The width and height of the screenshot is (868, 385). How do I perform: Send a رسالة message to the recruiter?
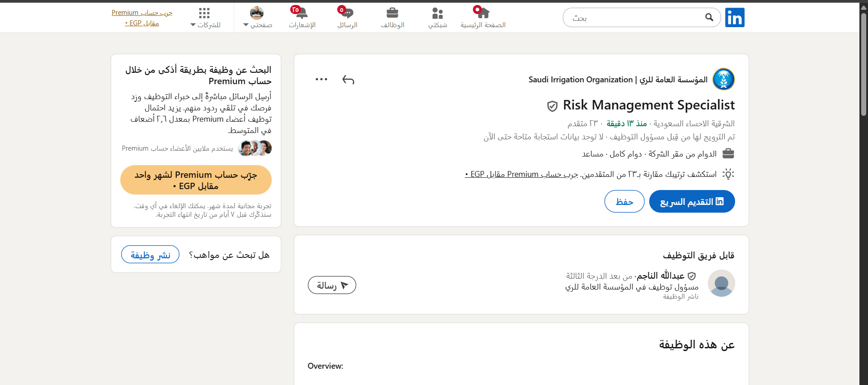332,285
